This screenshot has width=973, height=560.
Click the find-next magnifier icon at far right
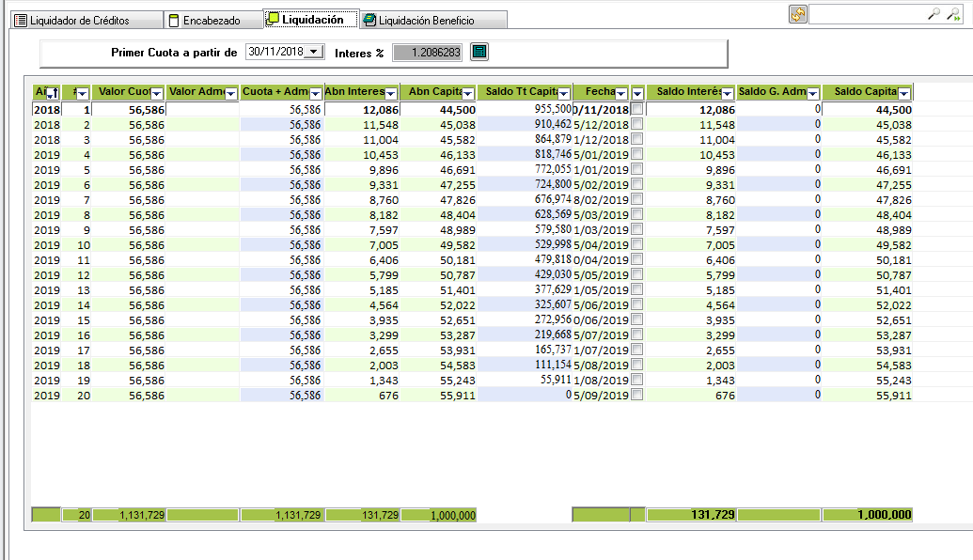click(953, 14)
